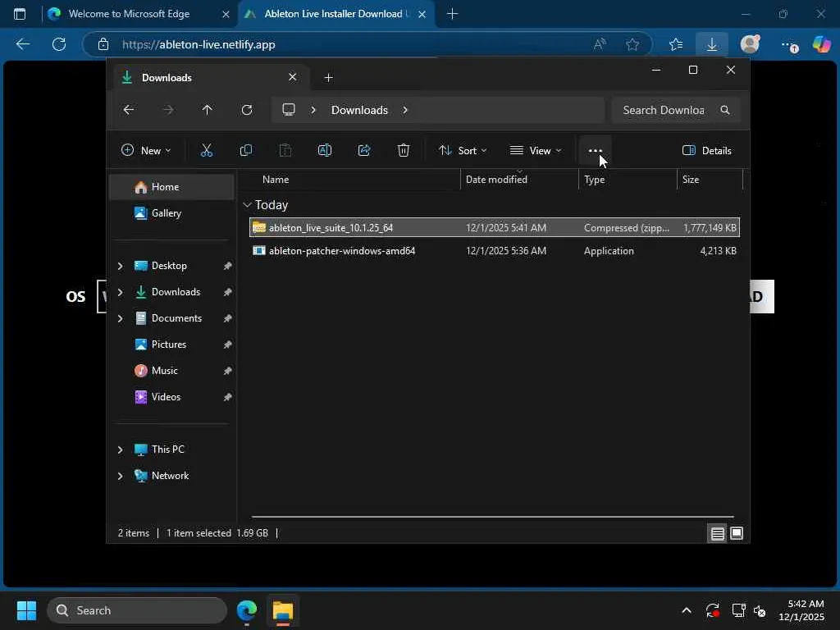This screenshot has height=630, width=840.
Task: Select ableton-patcher-windows-amd64 application file
Action: [495, 251]
